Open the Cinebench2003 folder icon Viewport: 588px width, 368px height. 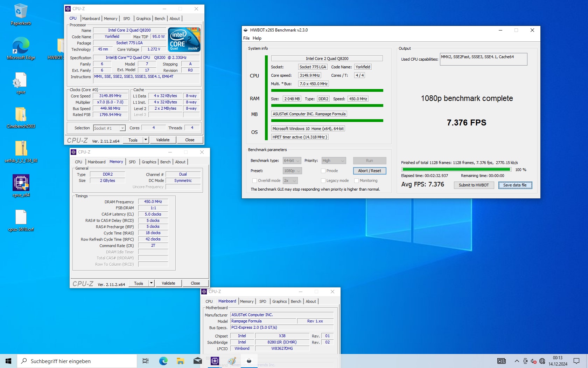pos(21,117)
